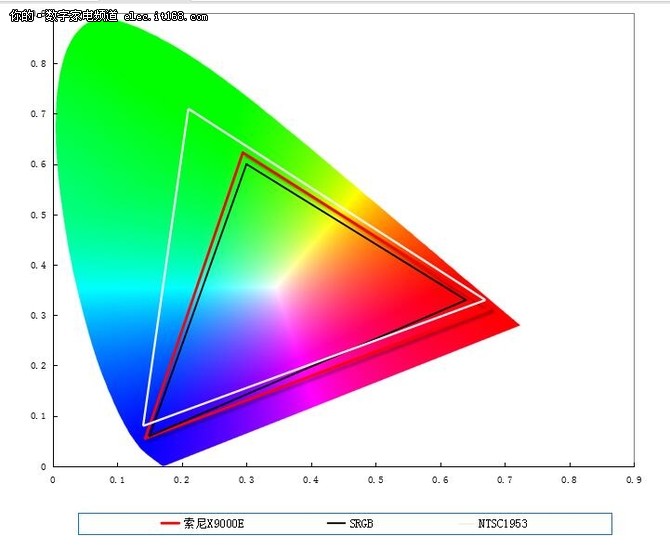Click the black line swatch for SRGB
This screenshot has height=549, width=670.
click(x=335, y=524)
